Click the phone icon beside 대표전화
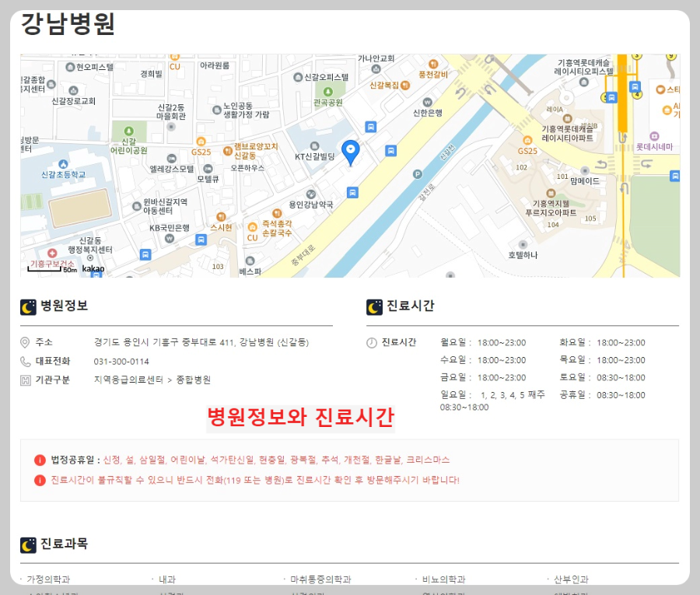The width and height of the screenshot is (700, 595). pos(24,362)
